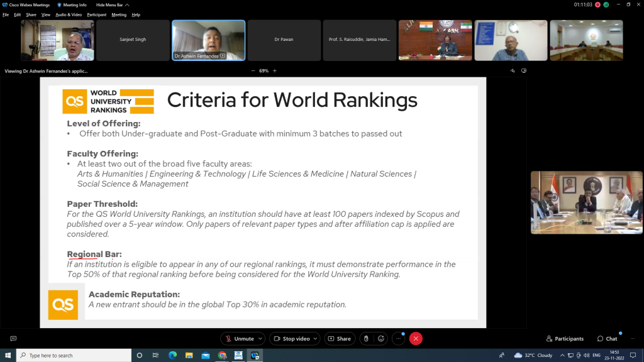The height and width of the screenshot is (362, 644).
Task: Open the panel options ellipsis beside Chat
Action: pyautogui.click(x=633, y=339)
